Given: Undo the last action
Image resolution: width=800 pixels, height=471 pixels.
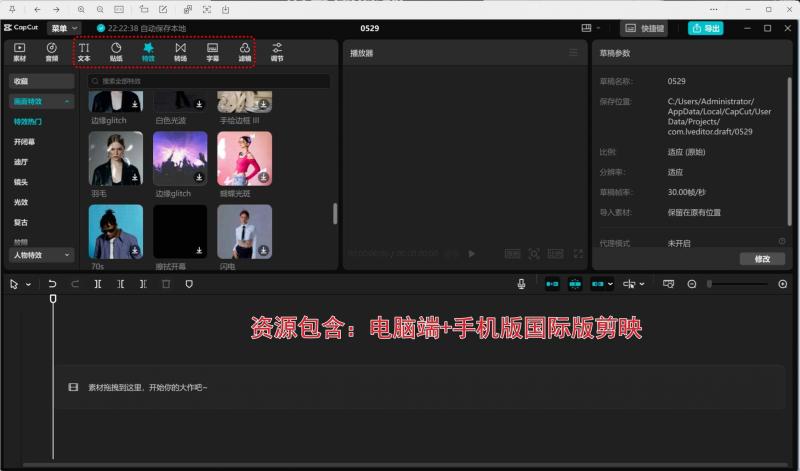Looking at the screenshot, I should (x=52, y=284).
